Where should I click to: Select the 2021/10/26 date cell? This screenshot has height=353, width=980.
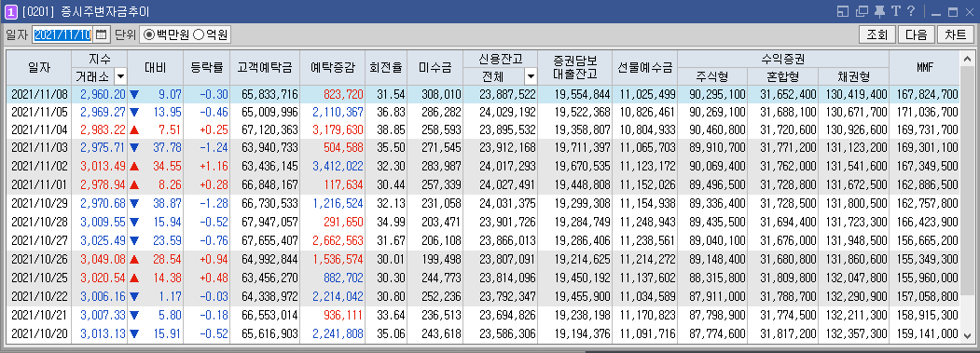(39, 259)
